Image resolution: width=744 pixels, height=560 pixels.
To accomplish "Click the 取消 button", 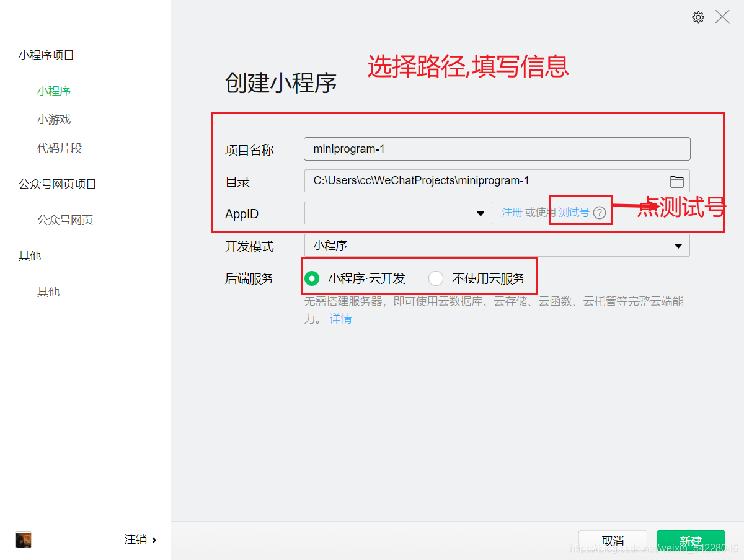I will (x=612, y=540).
